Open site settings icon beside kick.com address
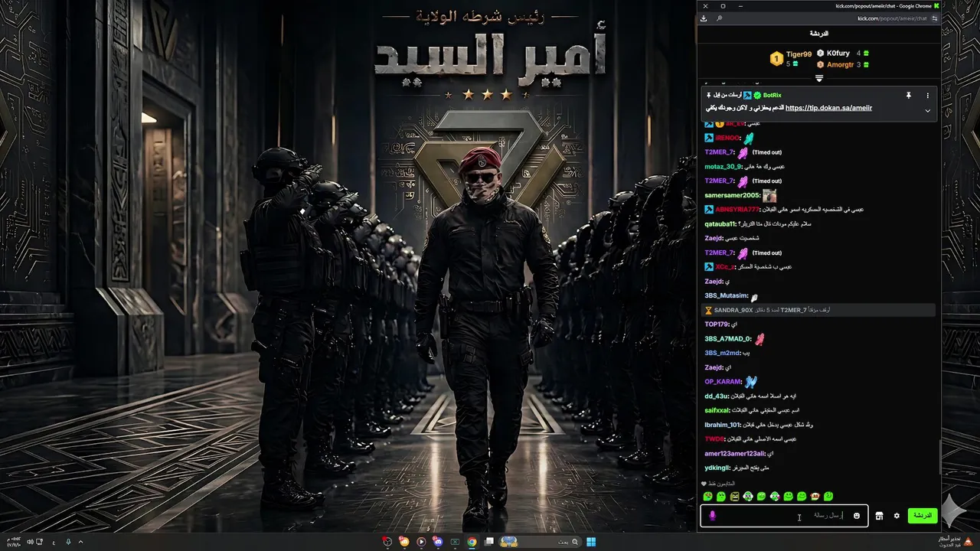The image size is (980, 551). point(935,18)
